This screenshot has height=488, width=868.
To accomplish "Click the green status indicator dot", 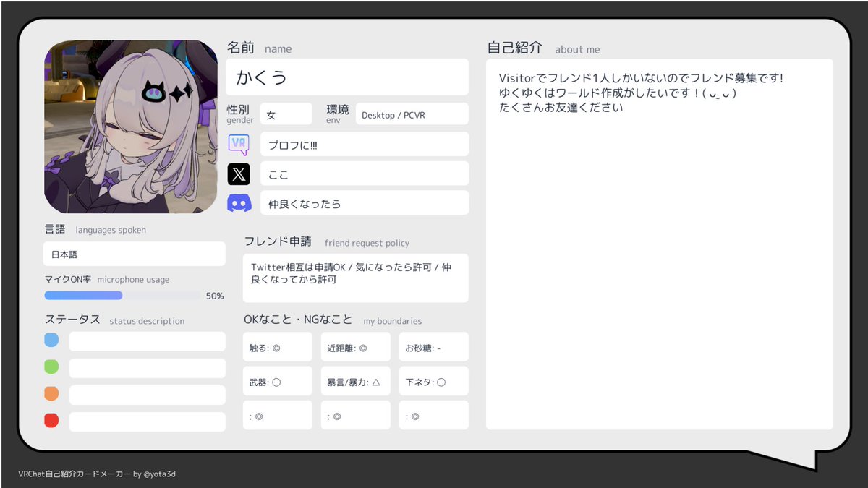I will click(x=51, y=367).
